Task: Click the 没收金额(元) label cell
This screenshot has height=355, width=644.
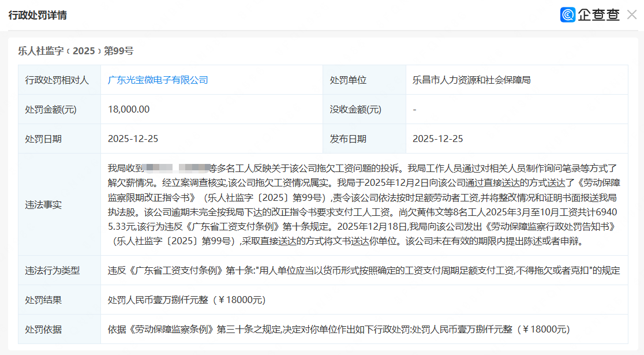Action: coord(364,109)
